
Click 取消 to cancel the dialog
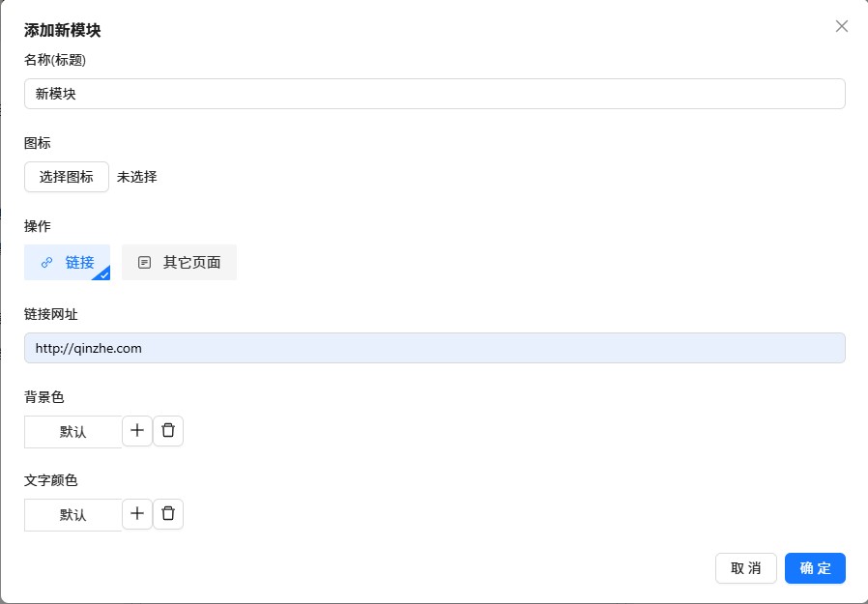click(745, 568)
